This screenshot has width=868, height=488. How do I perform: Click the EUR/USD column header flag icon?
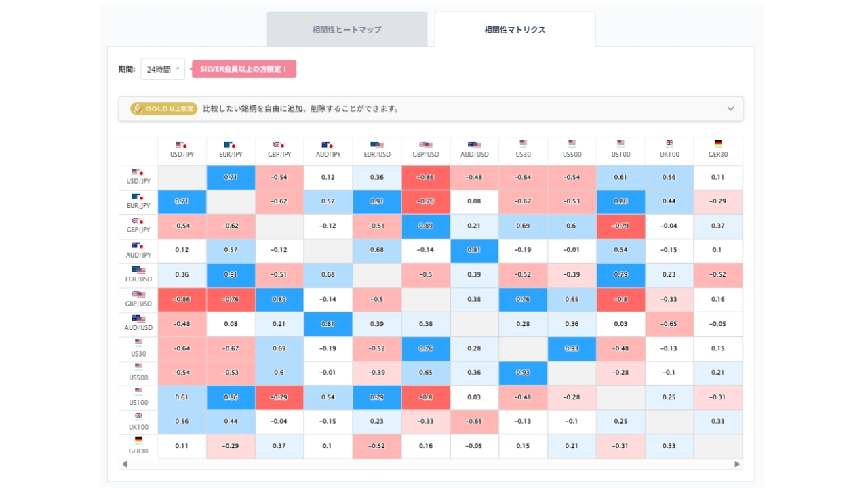377,144
